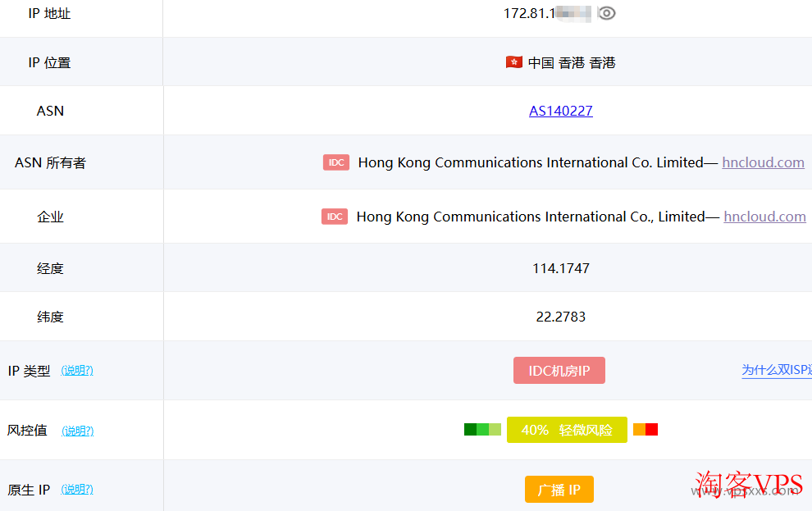The width and height of the screenshot is (812, 511).
Task: Click the 40% 轻微风险 progress badge
Action: [567, 429]
